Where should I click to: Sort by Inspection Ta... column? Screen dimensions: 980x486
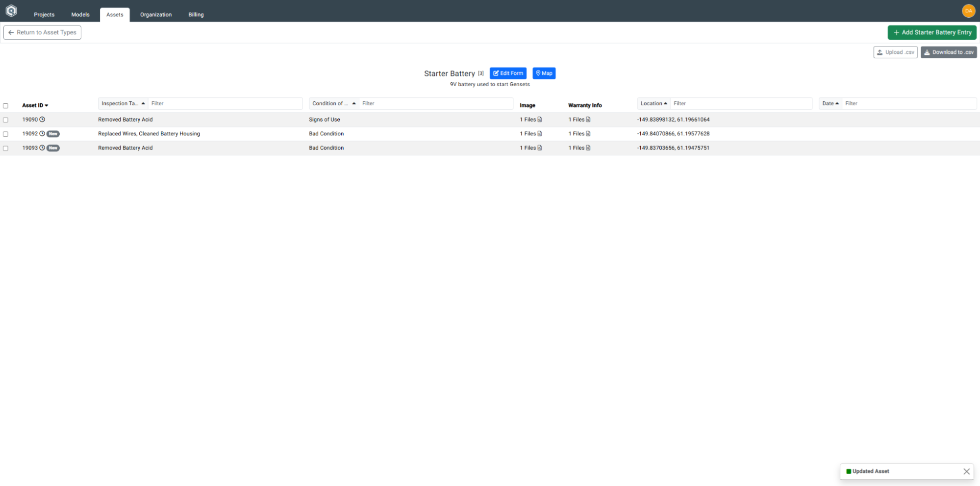pyautogui.click(x=123, y=103)
